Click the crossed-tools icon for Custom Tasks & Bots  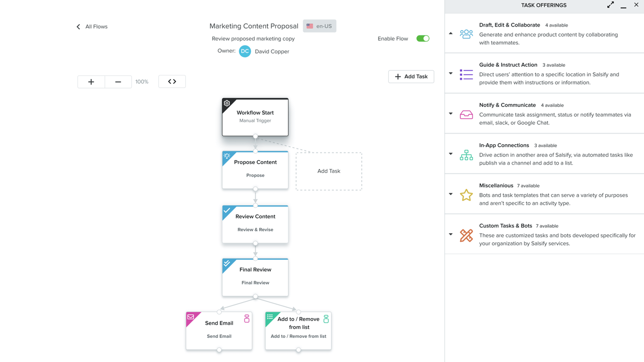click(x=466, y=235)
